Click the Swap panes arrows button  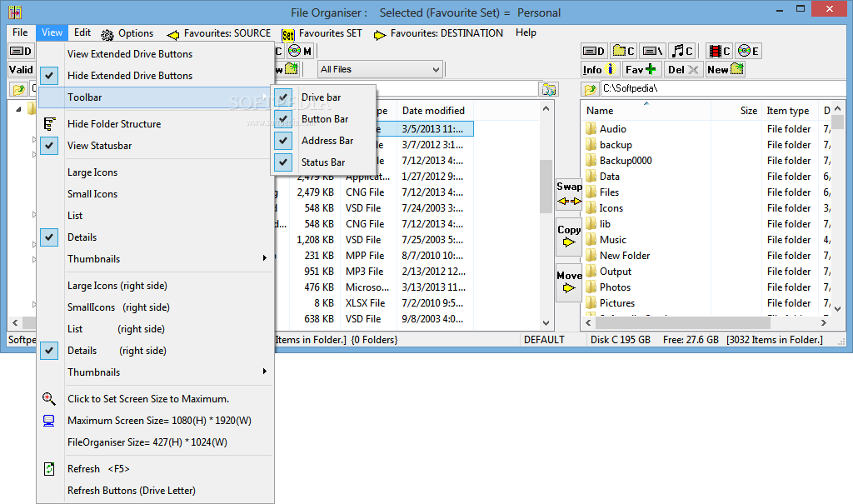click(569, 194)
